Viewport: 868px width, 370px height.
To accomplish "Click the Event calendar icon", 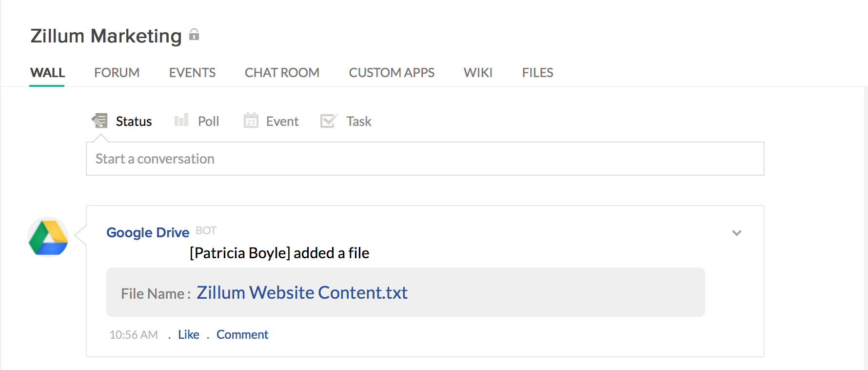I will click(251, 120).
